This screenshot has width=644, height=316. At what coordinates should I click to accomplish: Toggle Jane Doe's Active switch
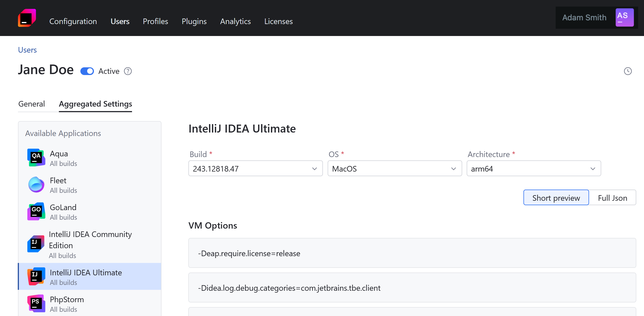tap(87, 71)
